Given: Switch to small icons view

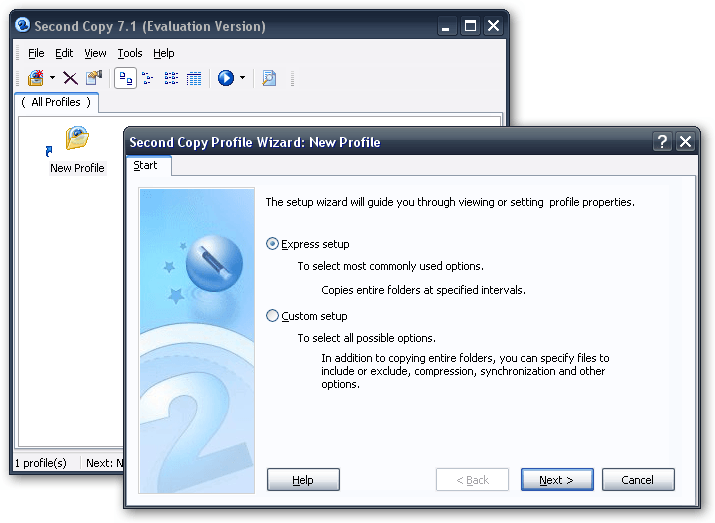Looking at the screenshot, I should [x=148, y=78].
